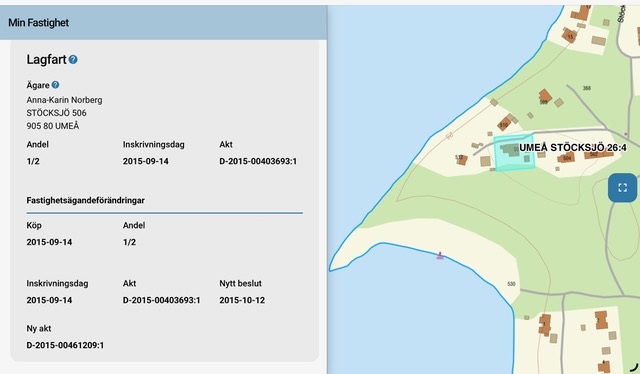Click the UMEÅ STÖCKSJÖ 26:4 map label
Viewport: 640px width, 374px height.
point(573,147)
